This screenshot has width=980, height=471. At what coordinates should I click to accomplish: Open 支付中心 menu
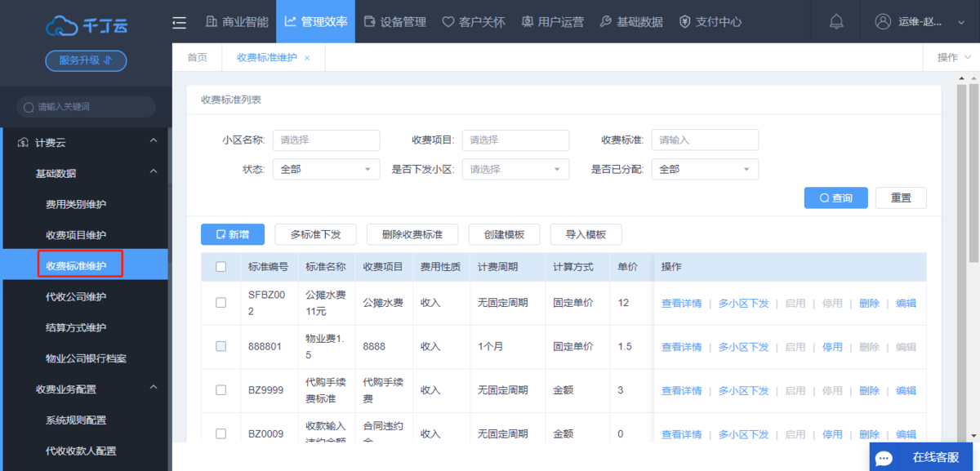click(x=710, y=22)
